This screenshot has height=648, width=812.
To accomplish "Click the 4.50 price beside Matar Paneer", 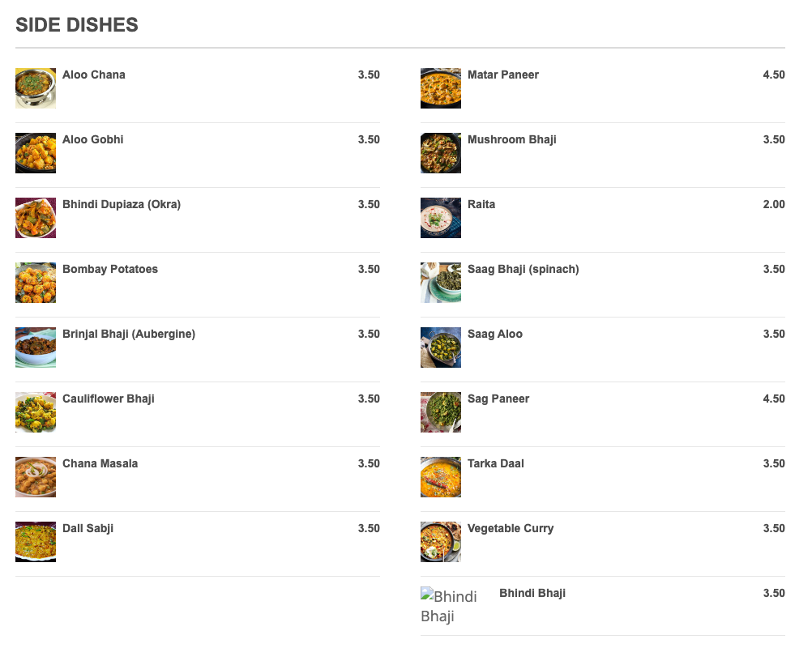I will 774,75.
